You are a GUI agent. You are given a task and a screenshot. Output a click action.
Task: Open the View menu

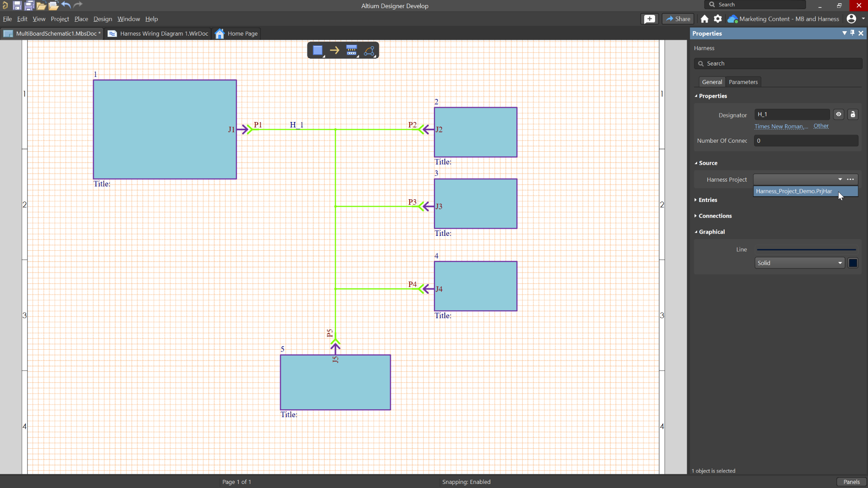(x=39, y=19)
